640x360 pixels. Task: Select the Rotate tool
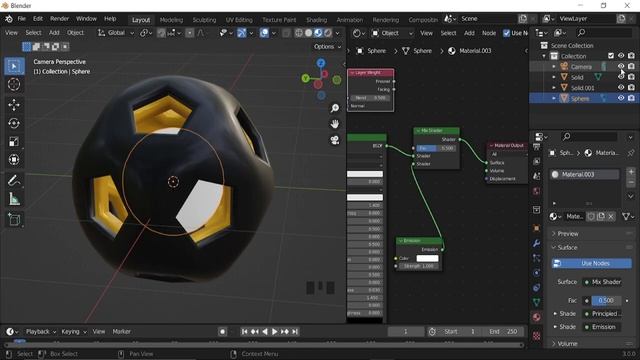(14, 123)
